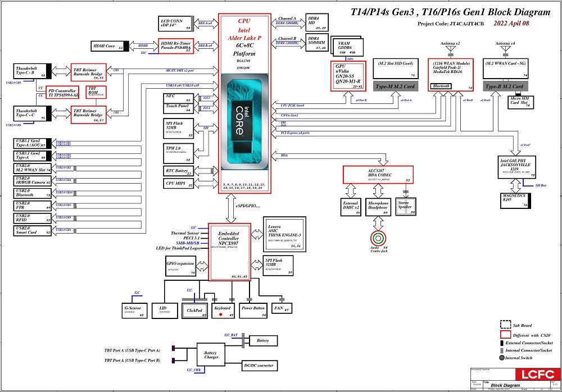Click the USB2.0 M.2 WWAN Slot block
Image resolution: width=562 pixels, height=392 pixels.
pyautogui.click(x=32, y=168)
